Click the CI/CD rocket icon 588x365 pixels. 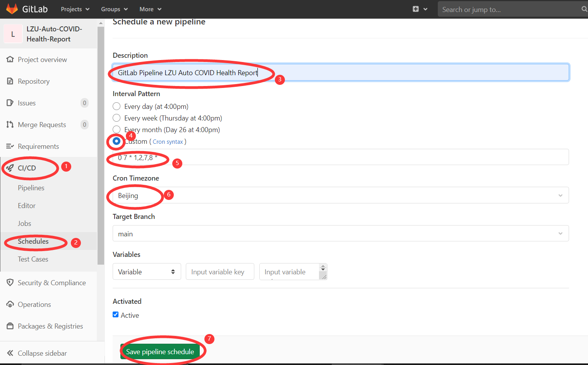coord(10,168)
